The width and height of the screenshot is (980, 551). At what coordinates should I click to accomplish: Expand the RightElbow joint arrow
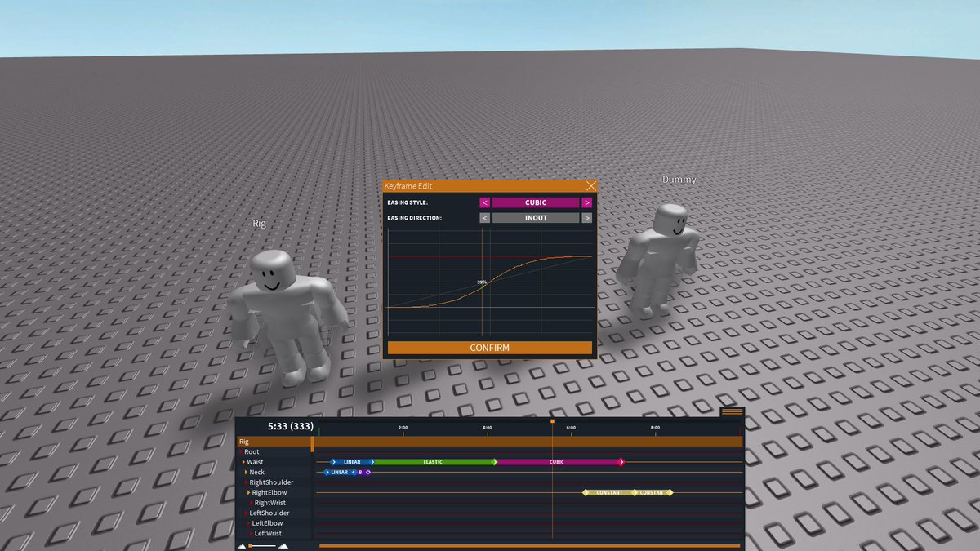(249, 493)
